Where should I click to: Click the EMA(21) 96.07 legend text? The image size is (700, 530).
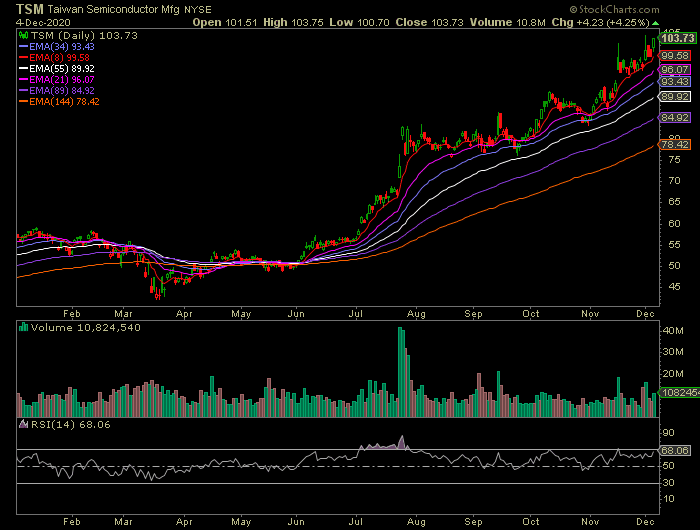62,79
